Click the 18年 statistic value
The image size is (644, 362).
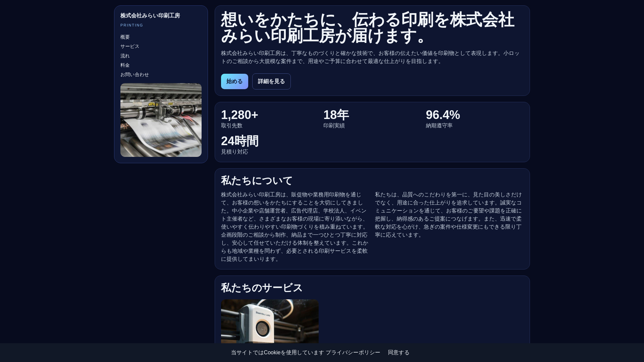[336, 115]
